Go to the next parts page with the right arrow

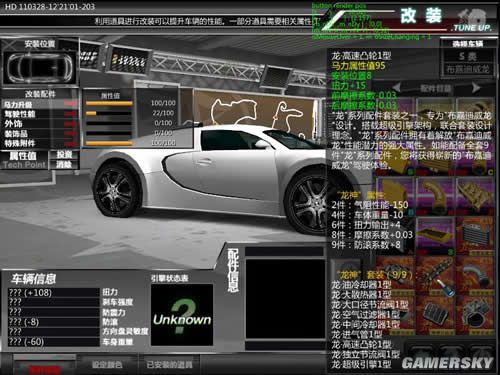coord(476,88)
